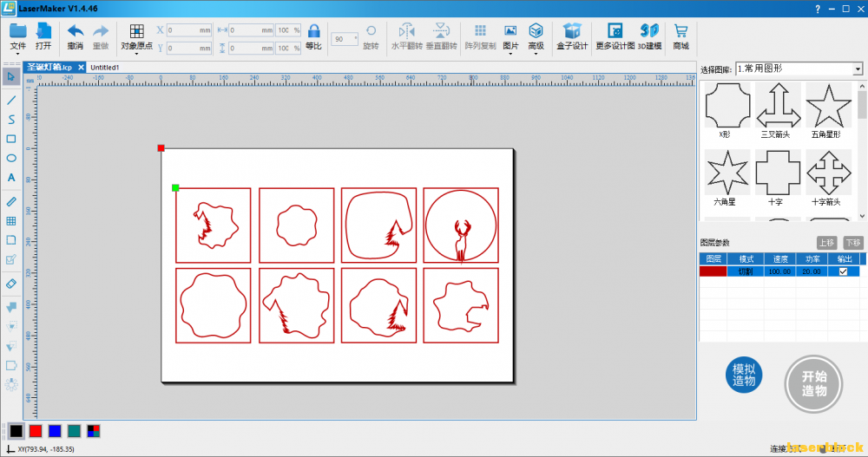Choose the teal color swatch
The height and width of the screenshot is (457, 868).
point(74,431)
